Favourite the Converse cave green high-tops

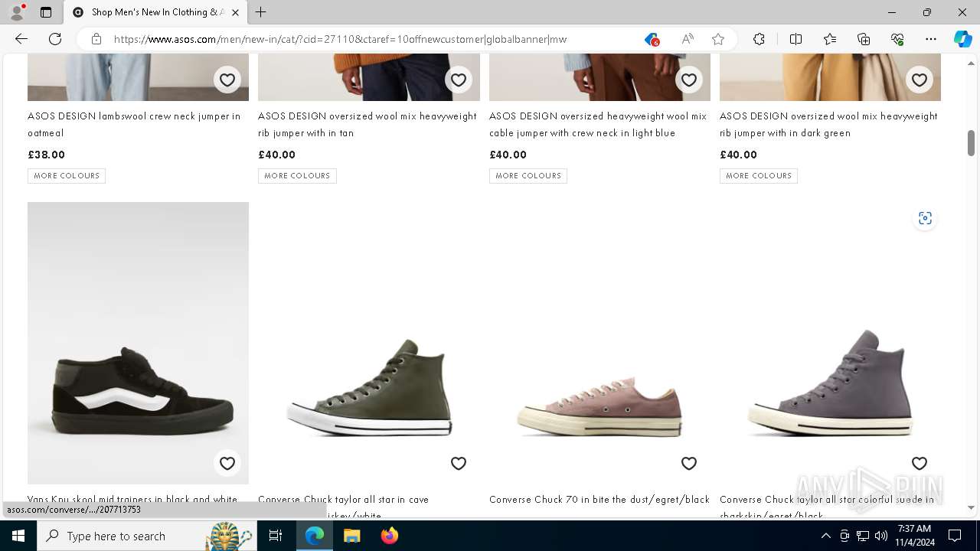tap(459, 463)
